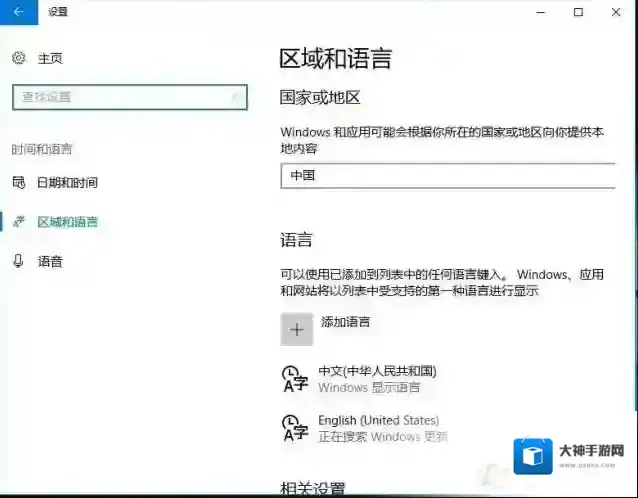Go to the 语音 speech settings

(x=50, y=262)
